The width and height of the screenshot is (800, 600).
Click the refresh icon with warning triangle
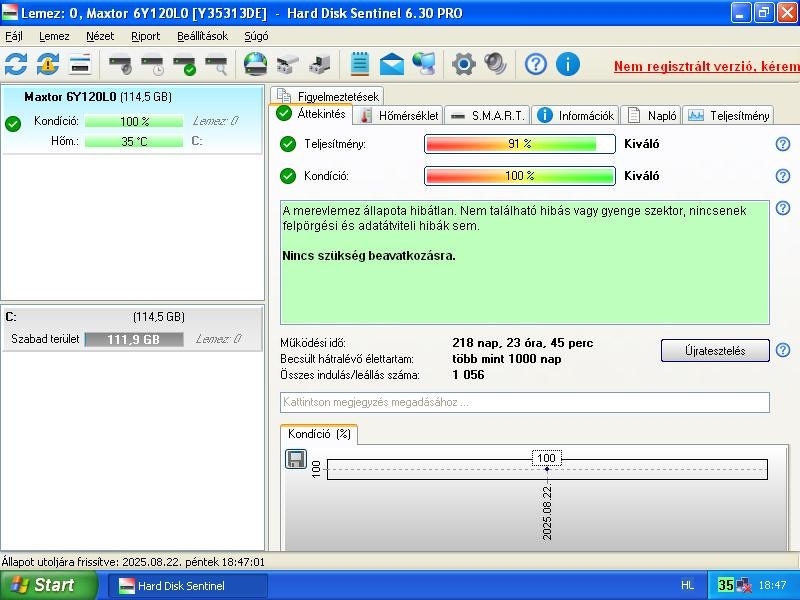coord(48,64)
